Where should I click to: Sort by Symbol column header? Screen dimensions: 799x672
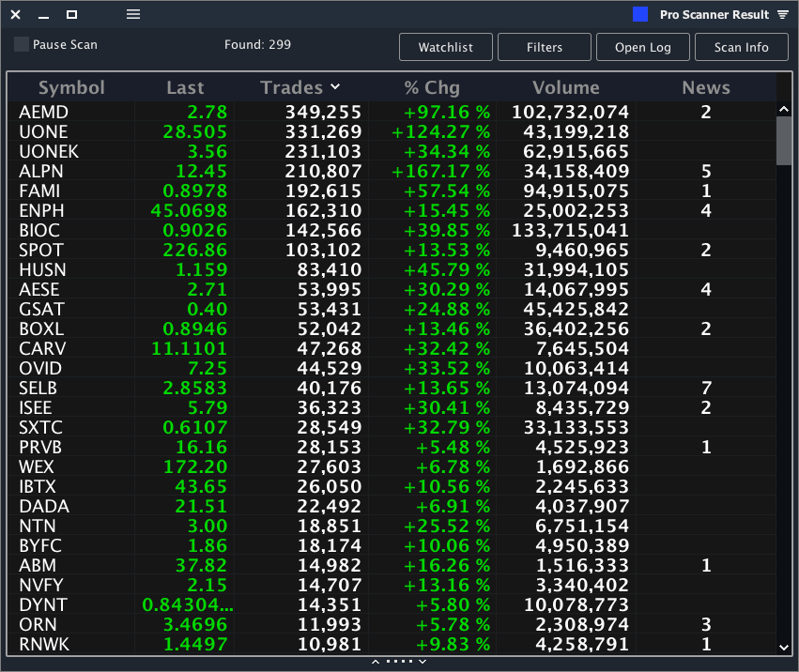tap(71, 88)
